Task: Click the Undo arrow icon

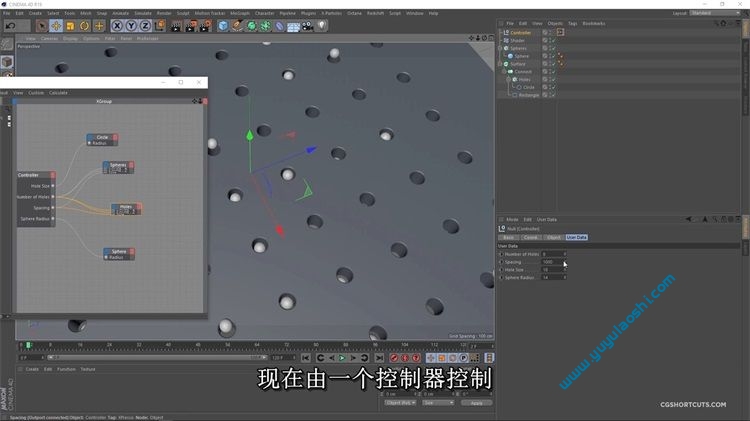Action: 11,26
